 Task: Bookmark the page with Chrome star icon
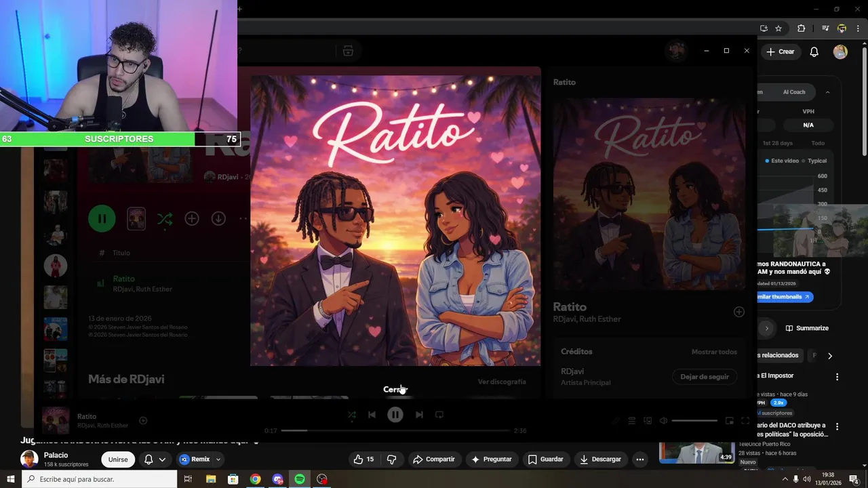778,28
